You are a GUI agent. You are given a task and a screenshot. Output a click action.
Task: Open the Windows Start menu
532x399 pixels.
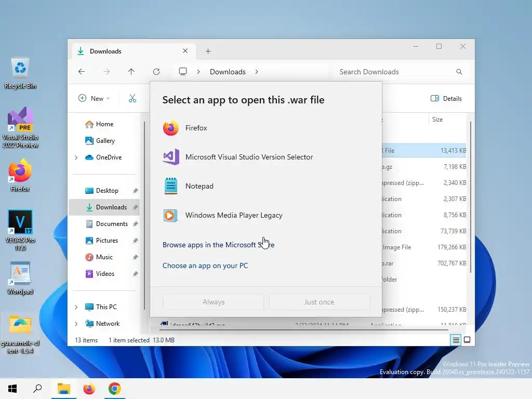(x=12, y=389)
